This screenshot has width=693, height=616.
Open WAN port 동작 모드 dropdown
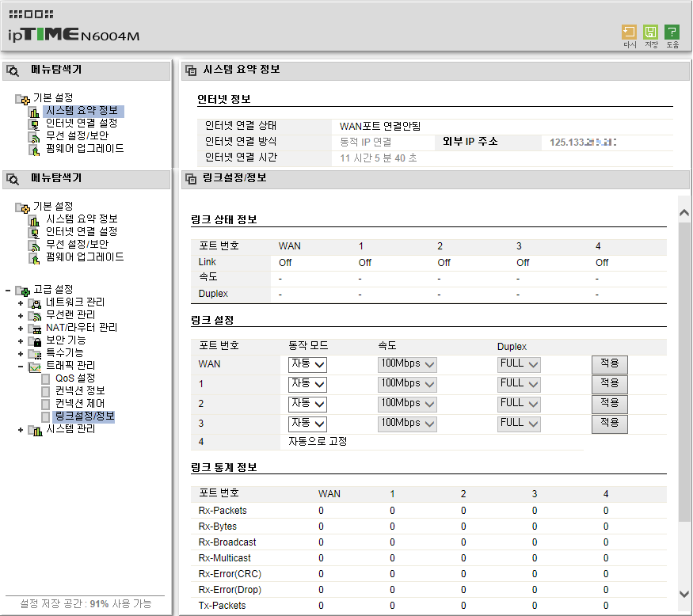pos(307,364)
